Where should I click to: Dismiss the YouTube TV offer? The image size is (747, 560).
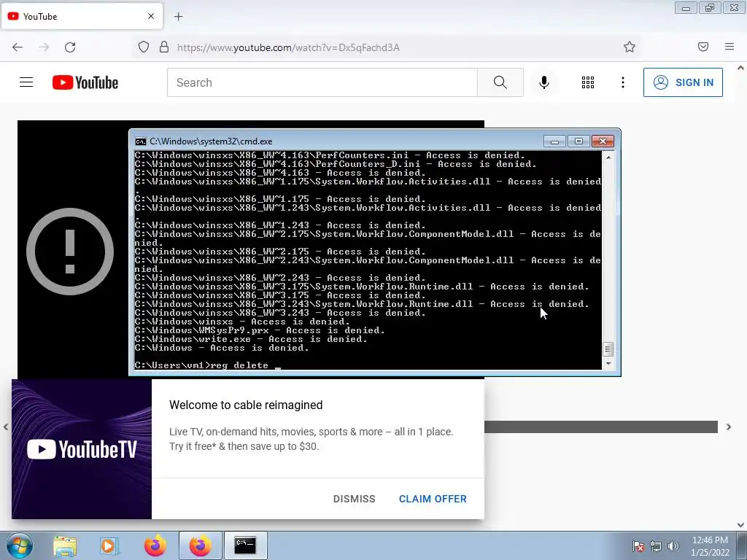pyautogui.click(x=354, y=499)
